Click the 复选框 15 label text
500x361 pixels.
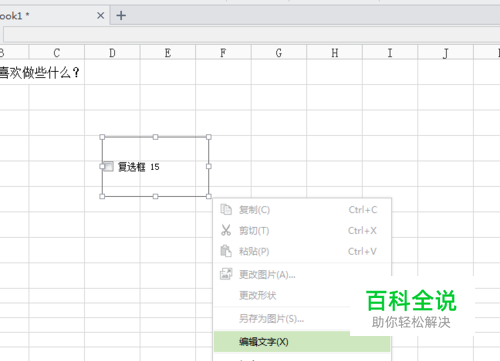(139, 167)
